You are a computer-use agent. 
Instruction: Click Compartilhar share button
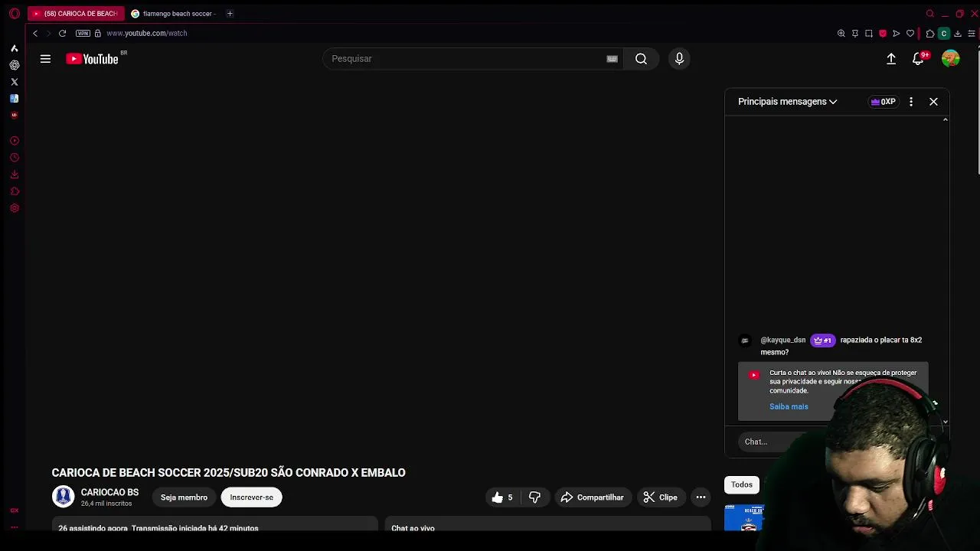click(593, 497)
